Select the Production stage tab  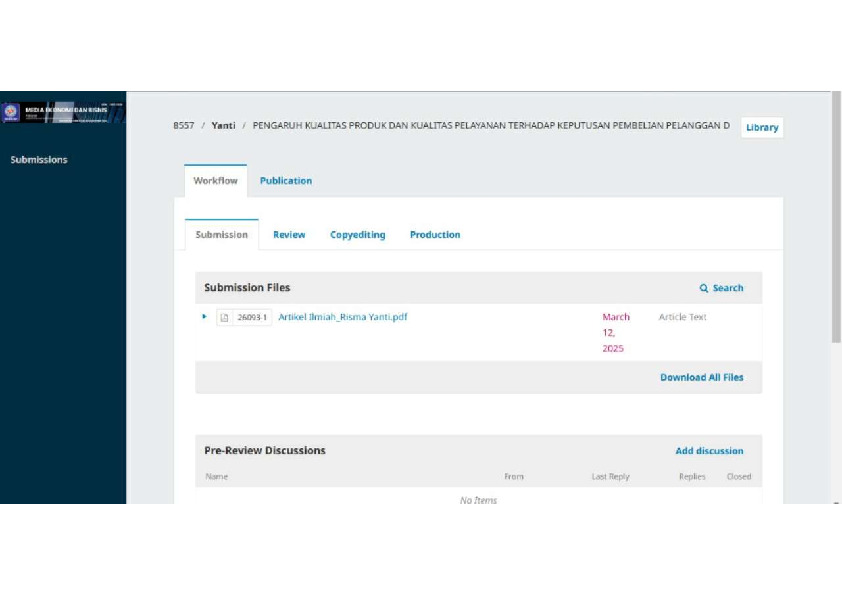click(435, 235)
